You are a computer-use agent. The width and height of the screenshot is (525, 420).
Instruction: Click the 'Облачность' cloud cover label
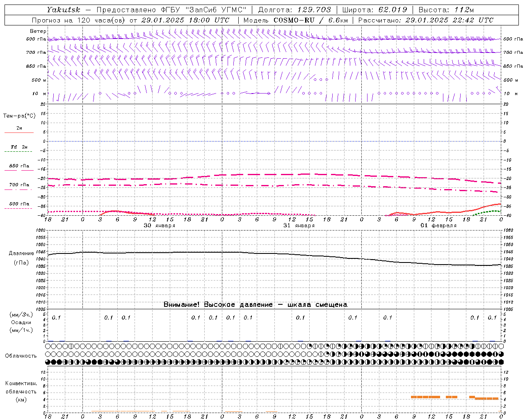[x=21, y=356]
